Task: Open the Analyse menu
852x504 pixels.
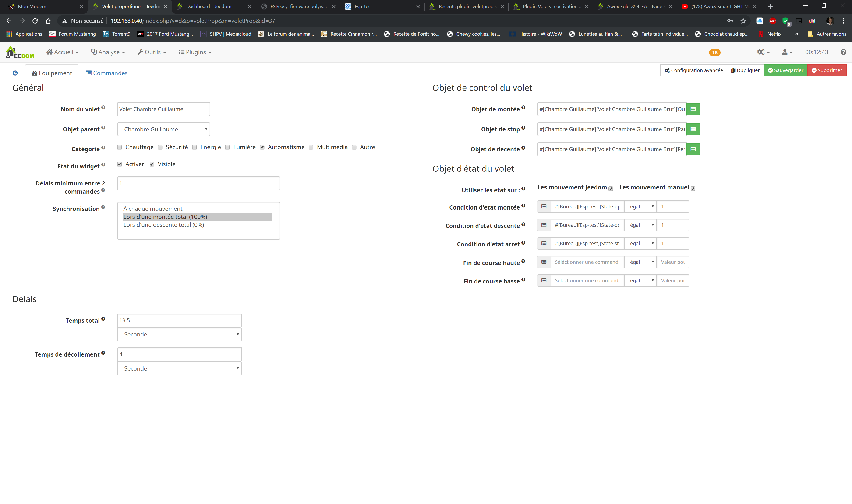Action: pyautogui.click(x=108, y=52)
